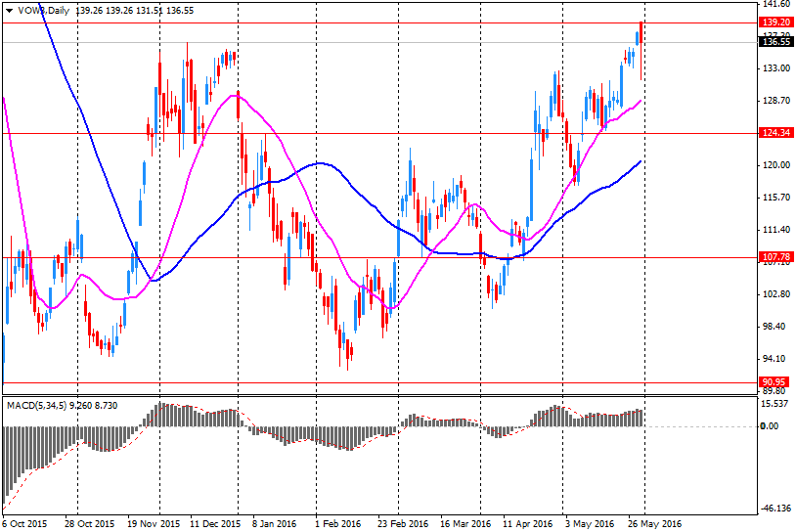The width and height of the screenshot is (796, 532).
Task: Select the 136.55 current price label
Action: [x=776, y=42]
